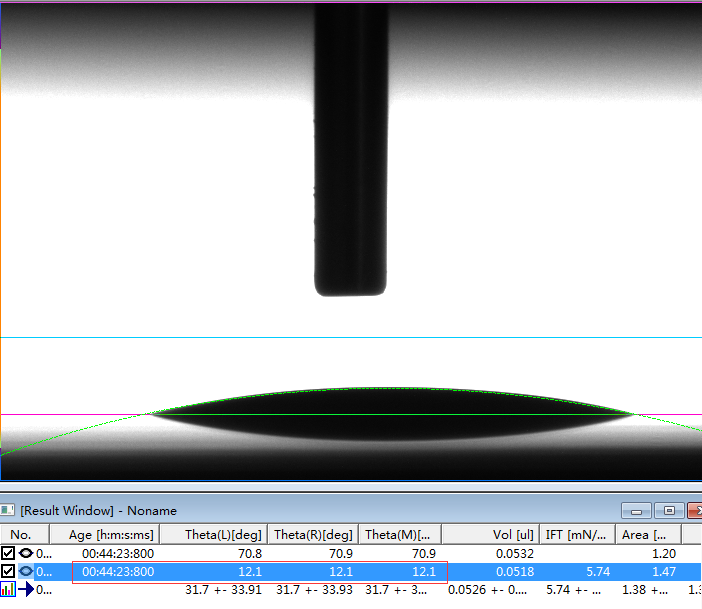The image size is (702, 609).
Task: Select the Theta(R)[deg] column header
Action: pos(311,535)
